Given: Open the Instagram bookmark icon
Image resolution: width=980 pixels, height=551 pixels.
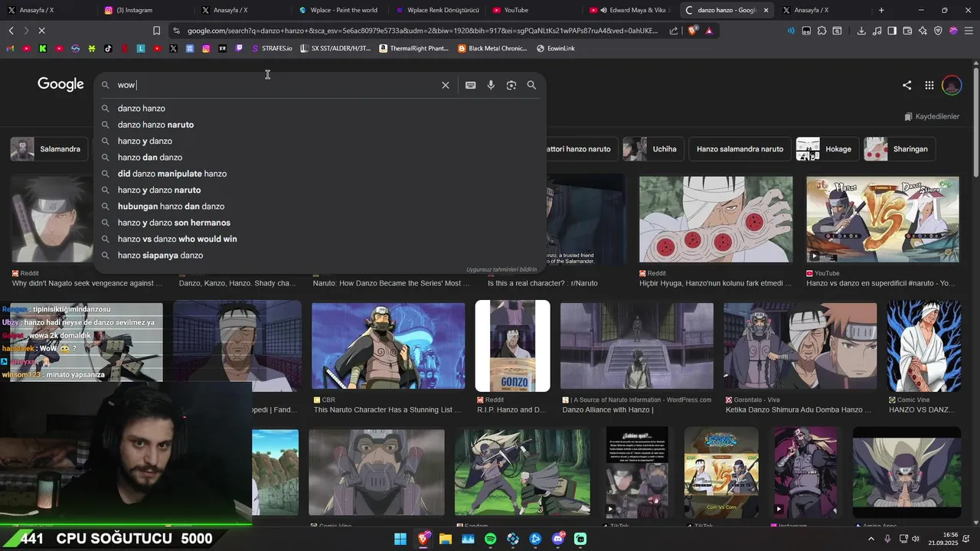Looking at the screenshot, I should pyautogui.click(x=206, y=48).
